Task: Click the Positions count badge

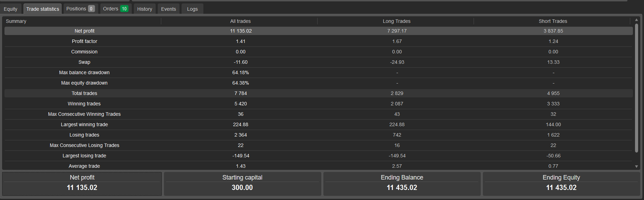Action: tap(91, 9)
